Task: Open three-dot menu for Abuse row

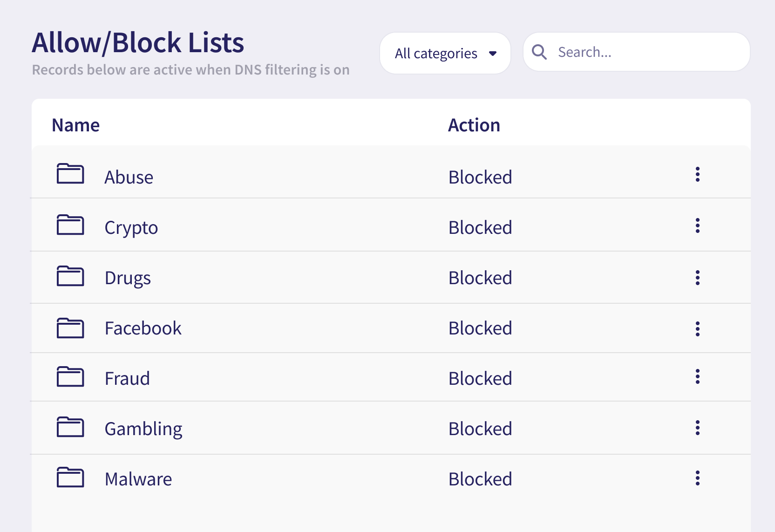Action: [x=697, y=175]
